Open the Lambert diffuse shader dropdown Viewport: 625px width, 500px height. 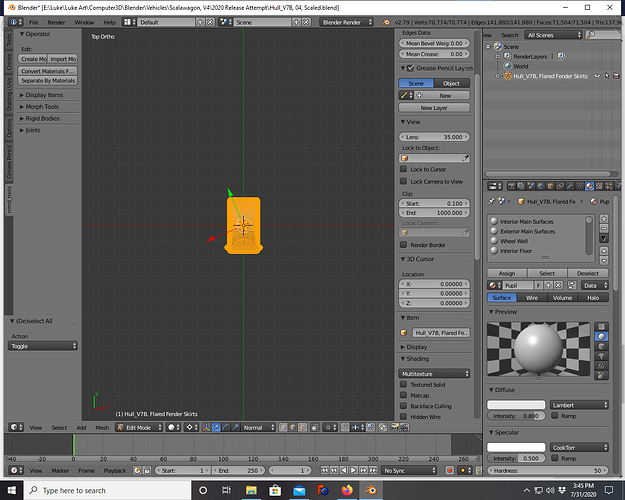coord(579,405)
